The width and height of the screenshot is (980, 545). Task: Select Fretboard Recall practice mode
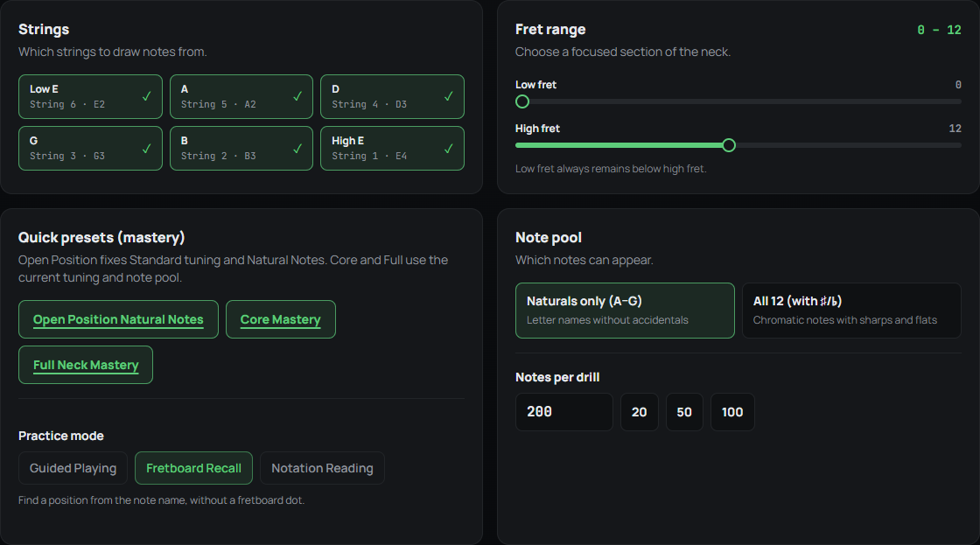(193, 468)
